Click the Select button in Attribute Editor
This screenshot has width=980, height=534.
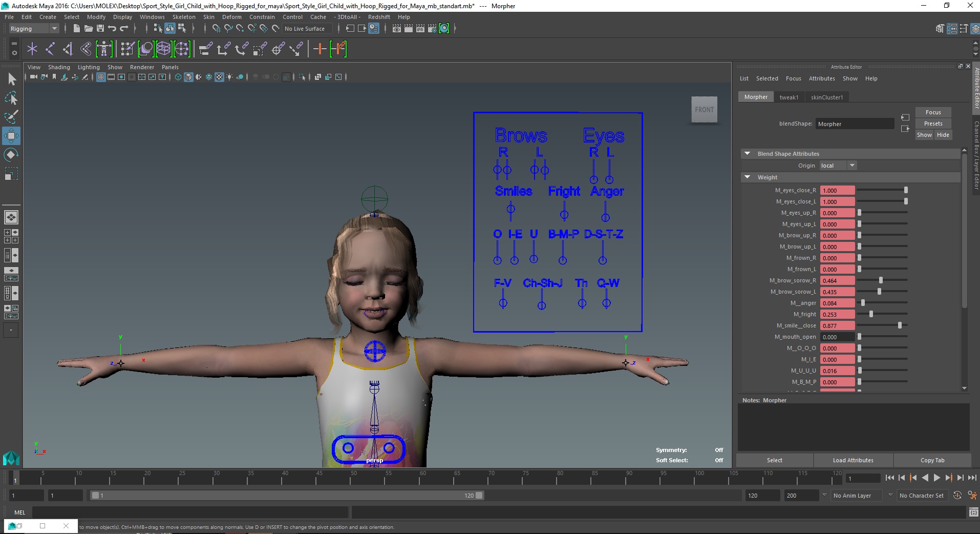click(x=774, y=460)
